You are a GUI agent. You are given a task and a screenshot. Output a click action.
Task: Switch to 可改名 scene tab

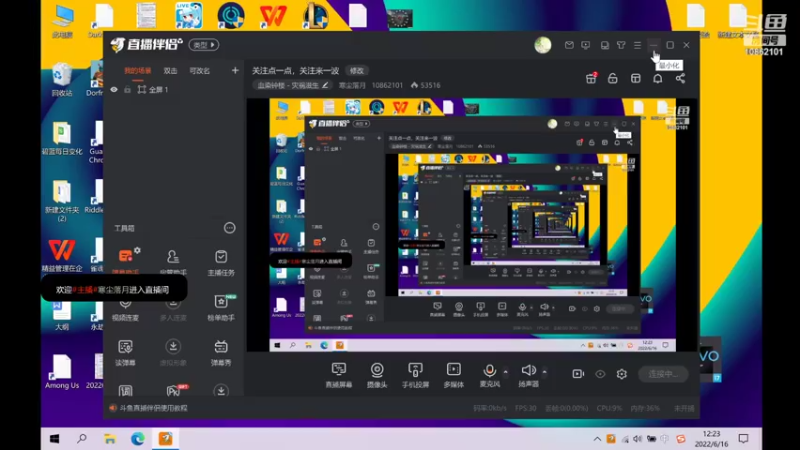tap(199, 71)
